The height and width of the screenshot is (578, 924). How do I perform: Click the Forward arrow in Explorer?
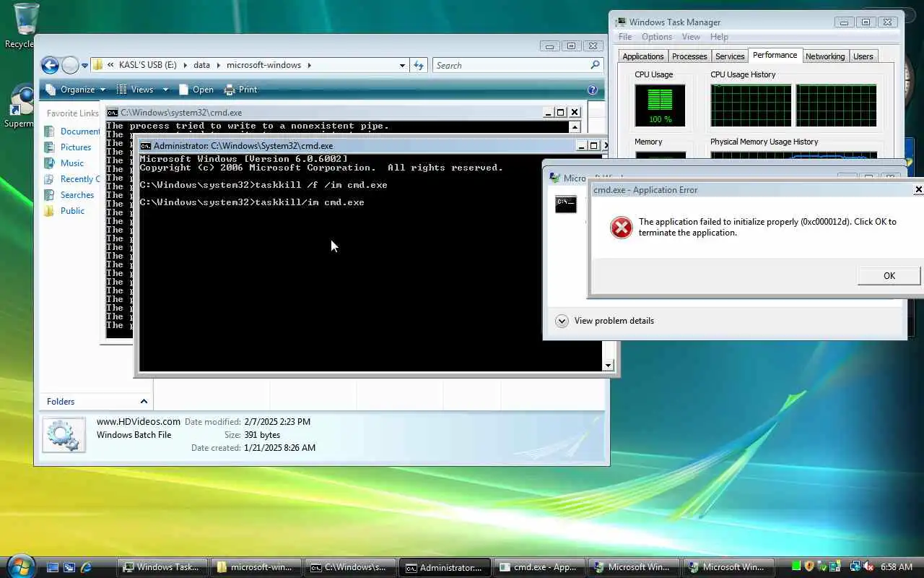[x=70, y=66]
